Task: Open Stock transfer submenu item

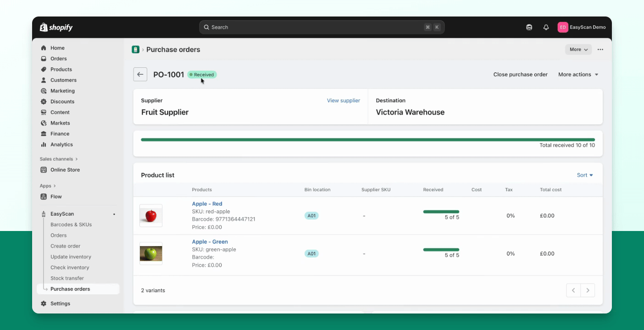Action: [x=67, y=278]
